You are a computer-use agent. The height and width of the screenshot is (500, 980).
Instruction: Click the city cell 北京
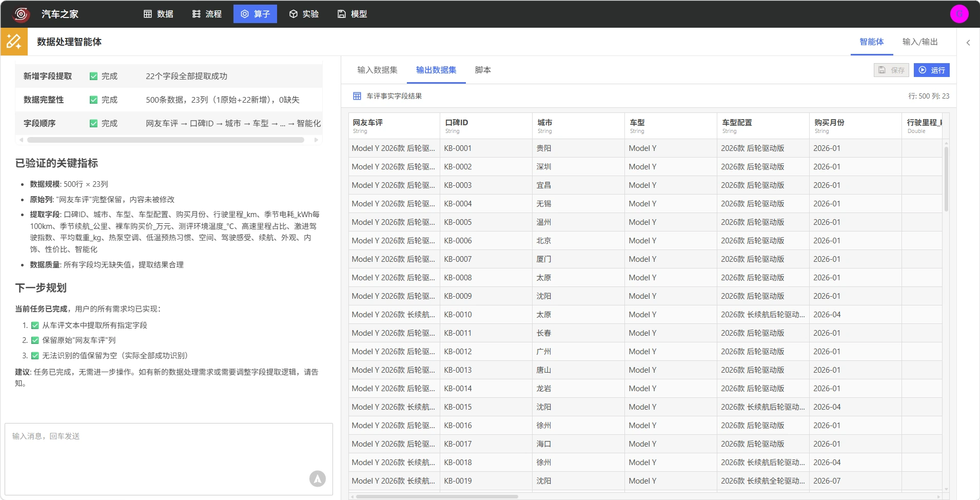[579, 241]
